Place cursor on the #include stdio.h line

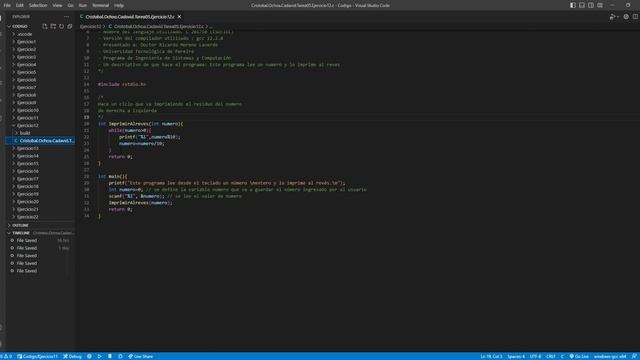coord(122,84)
